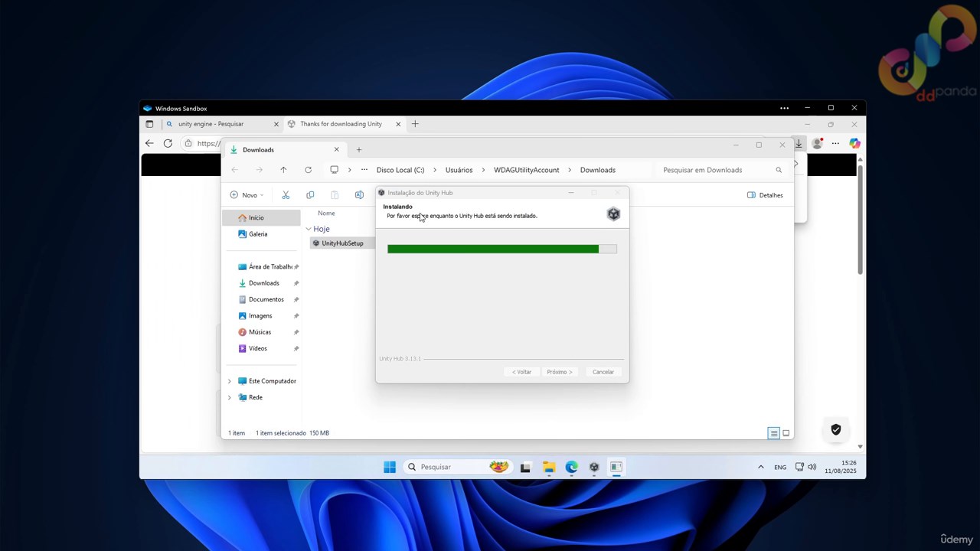This screenshot has height=551, width=980.
Task: Close the unity engine - Pesquisar tab
Action: (276, 124)
